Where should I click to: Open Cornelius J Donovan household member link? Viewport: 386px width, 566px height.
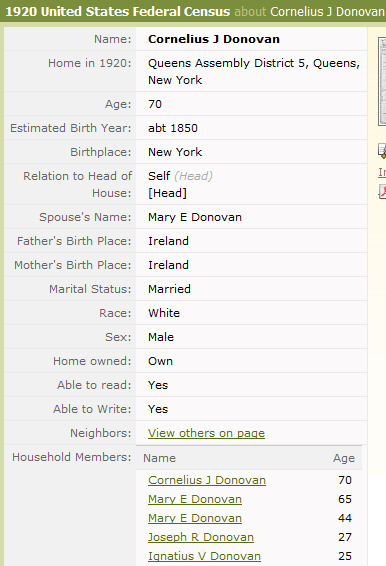[x=207, y=480]
